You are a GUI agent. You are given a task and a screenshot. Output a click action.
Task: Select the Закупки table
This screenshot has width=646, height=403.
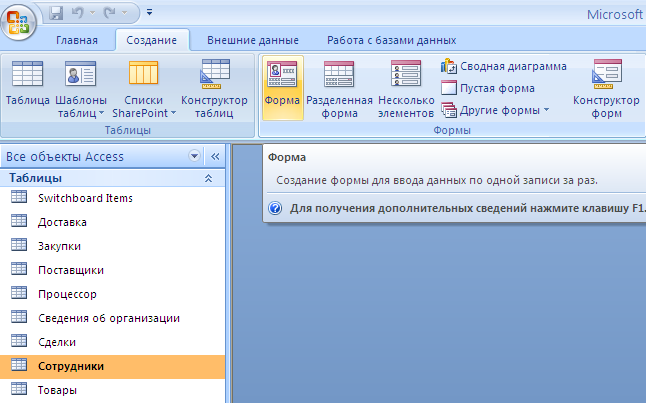[x=112, y=246]
